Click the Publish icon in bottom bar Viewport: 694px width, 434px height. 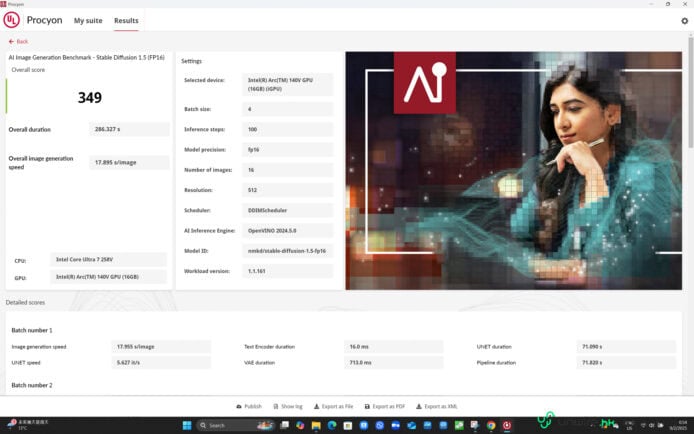click(x=239, y=406)
